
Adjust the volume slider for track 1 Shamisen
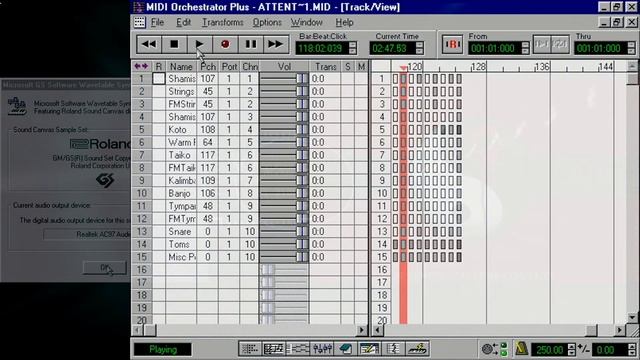(302, 79)
